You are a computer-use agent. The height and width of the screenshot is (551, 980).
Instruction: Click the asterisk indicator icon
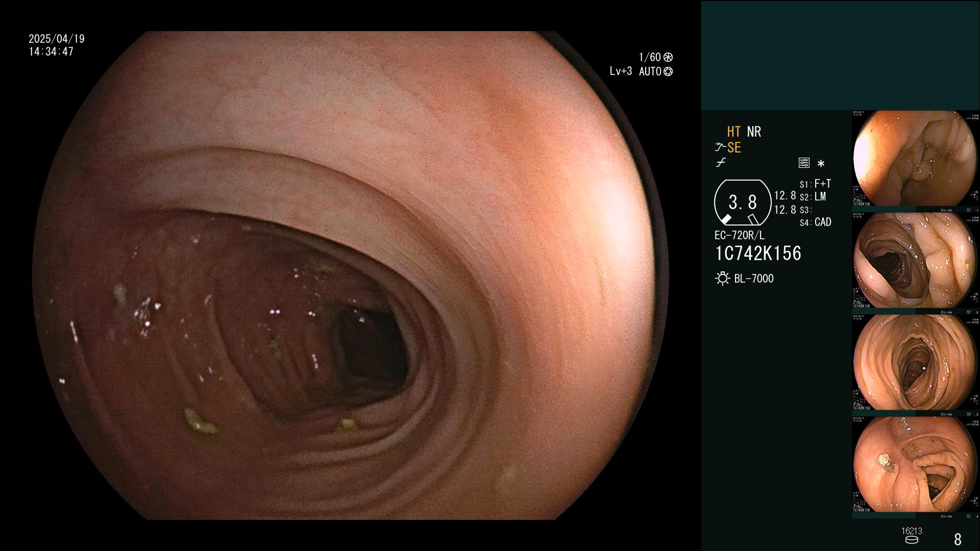point(821,164)
